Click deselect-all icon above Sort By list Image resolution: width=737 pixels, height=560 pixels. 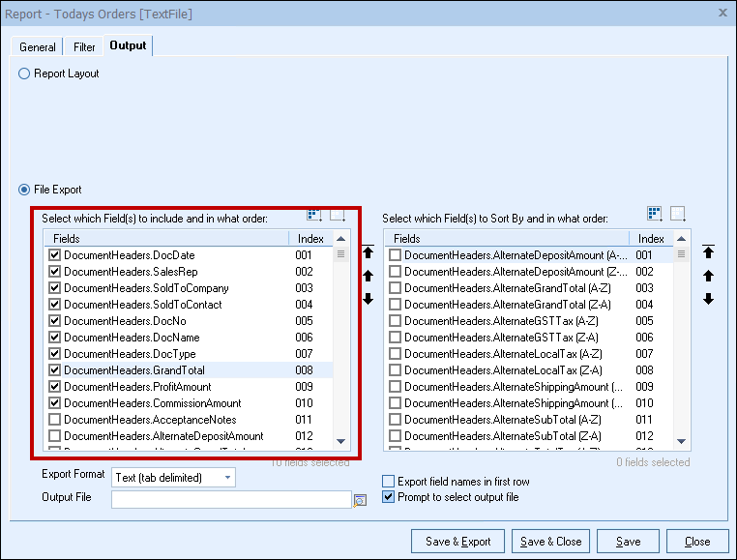pyautogui.click(x=678, y=215)
